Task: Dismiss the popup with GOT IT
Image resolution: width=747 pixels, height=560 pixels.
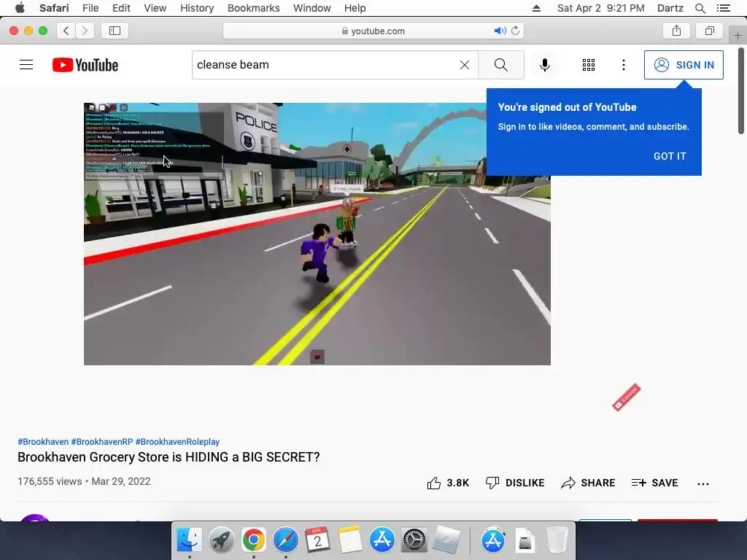Action: [x=670, y=156]
